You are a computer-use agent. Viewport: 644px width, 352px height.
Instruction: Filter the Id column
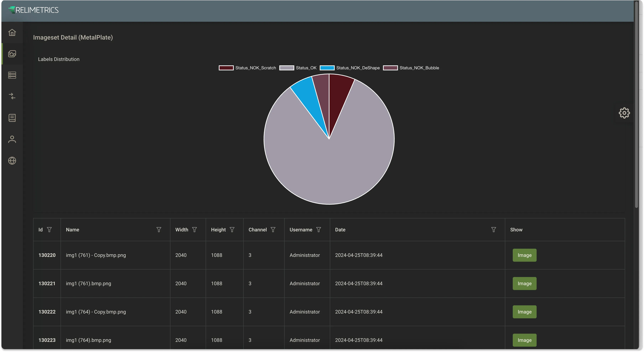pos(49,229)
